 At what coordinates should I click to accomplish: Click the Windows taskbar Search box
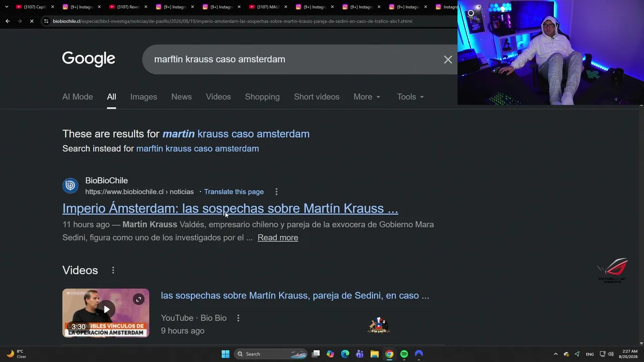point(271,354)
